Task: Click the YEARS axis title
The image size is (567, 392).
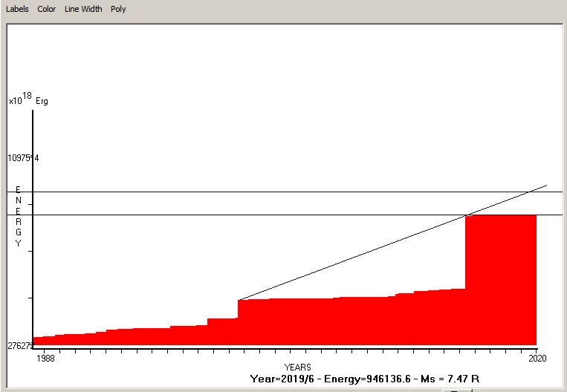Action: coord(297,367)
